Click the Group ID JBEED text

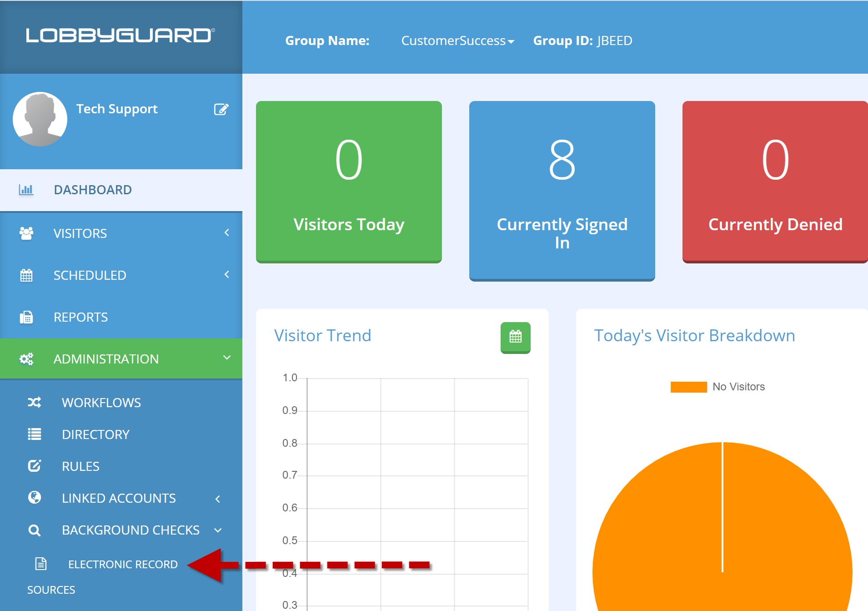[582, 40]
